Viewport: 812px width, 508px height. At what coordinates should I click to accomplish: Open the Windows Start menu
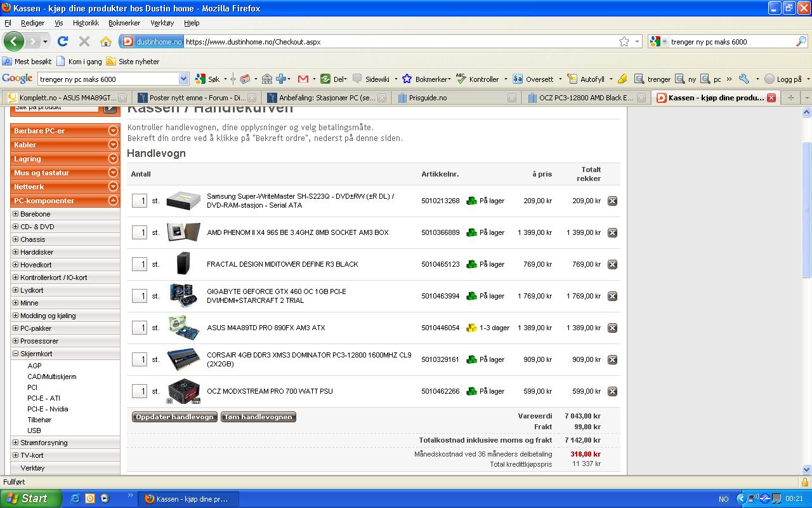(30, 498)
